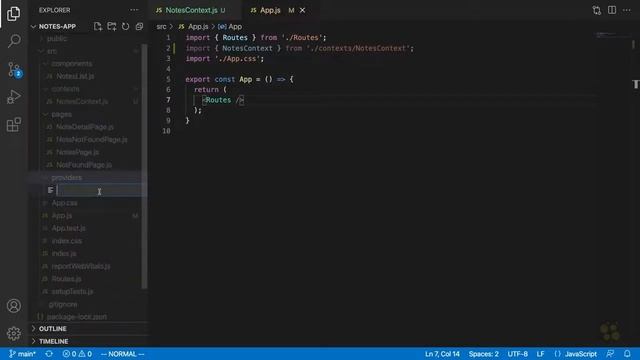The width and height of the screenshot is (640, 360).
Task: Change encoding via UTF-8 indicator
Action: [518, 354]
